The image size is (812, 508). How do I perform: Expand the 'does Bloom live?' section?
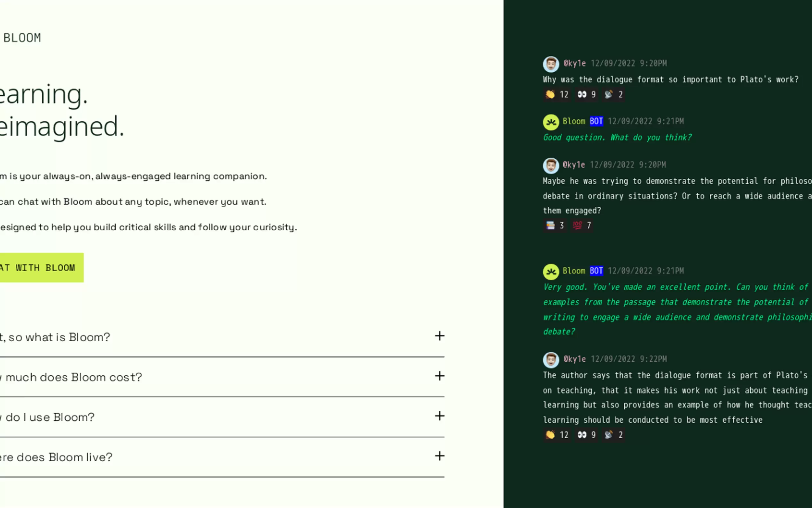(x=439, y=456)
